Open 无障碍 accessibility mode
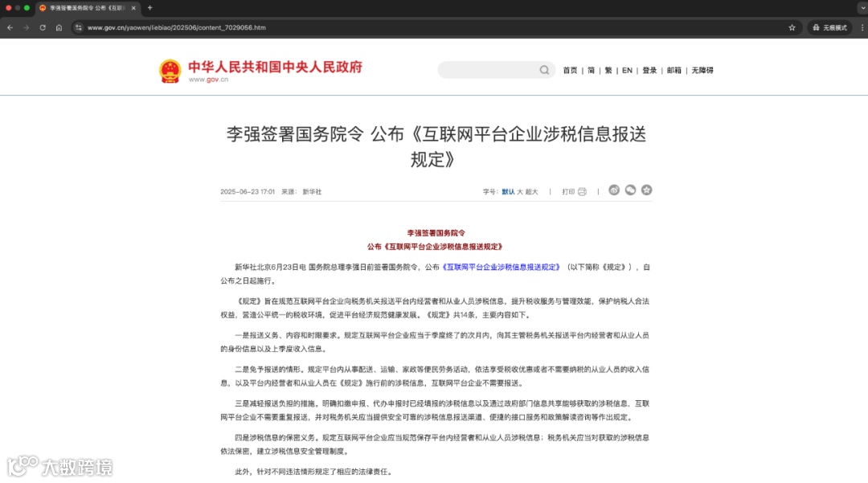 point(702,70)
